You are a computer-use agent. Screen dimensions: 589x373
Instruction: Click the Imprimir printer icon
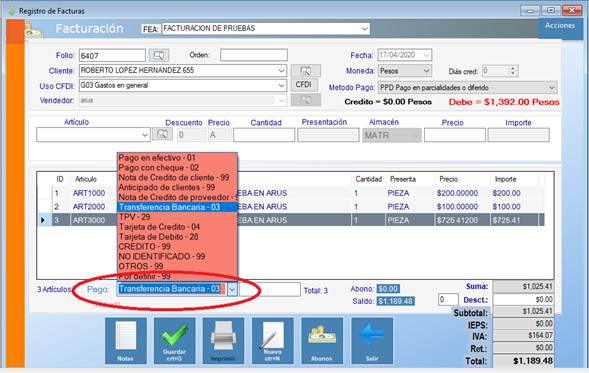[x=223, y=341]
